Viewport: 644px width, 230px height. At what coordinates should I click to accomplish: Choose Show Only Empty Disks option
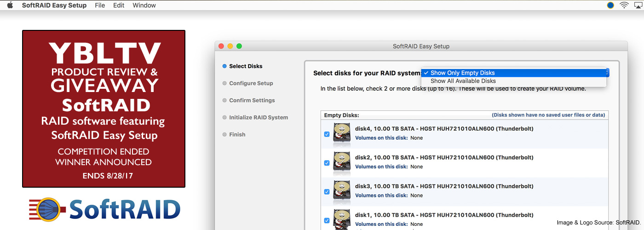[514, 73]
